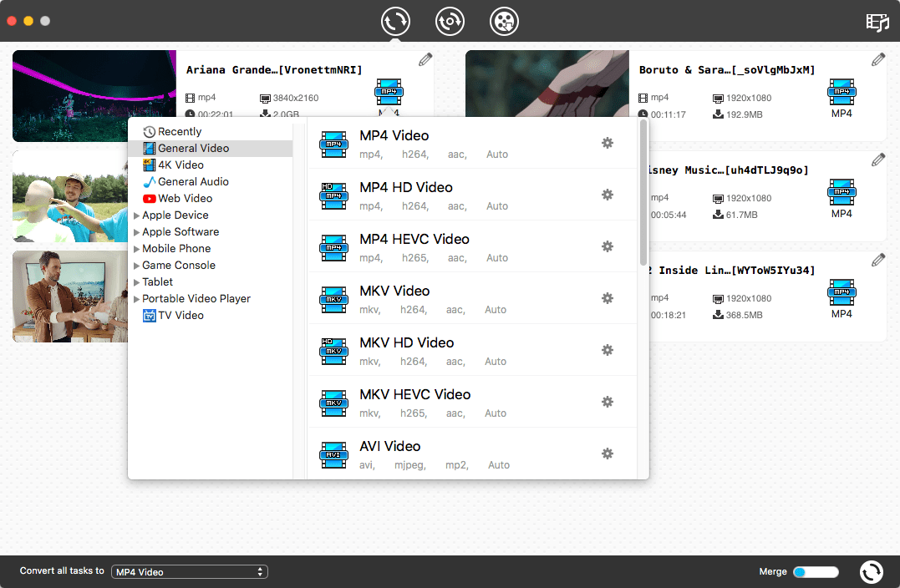The image size is (900, 588).
Task: Expand the Apple Device category triangle
Action: click(x=136, y=215)
